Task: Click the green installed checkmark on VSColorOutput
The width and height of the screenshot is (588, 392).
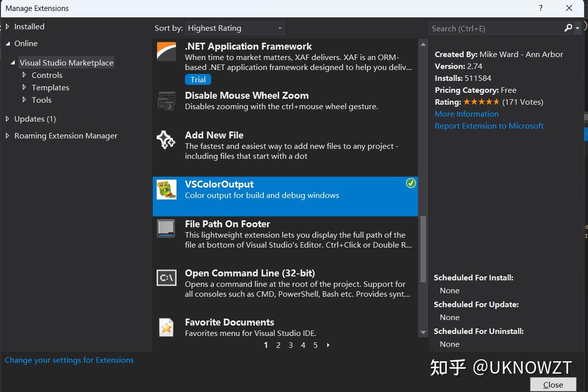Action: (411, 184)
